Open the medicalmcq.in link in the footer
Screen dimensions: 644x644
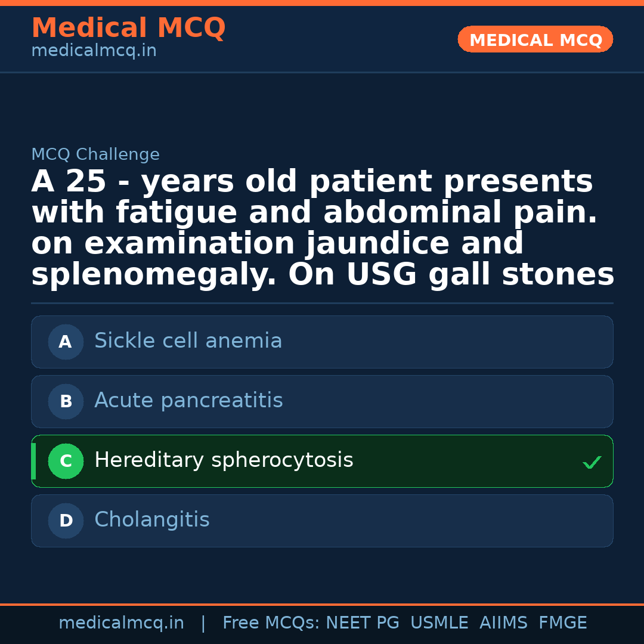(121, 623)
